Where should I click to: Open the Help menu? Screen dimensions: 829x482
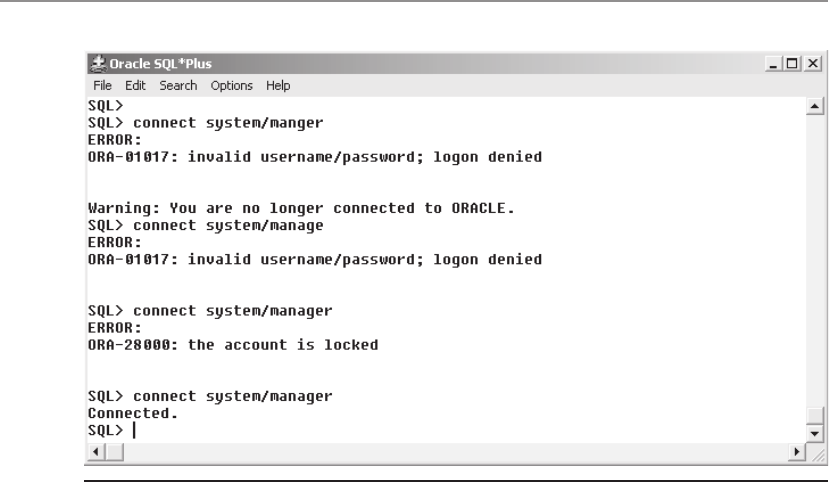[x=278, y=86]
